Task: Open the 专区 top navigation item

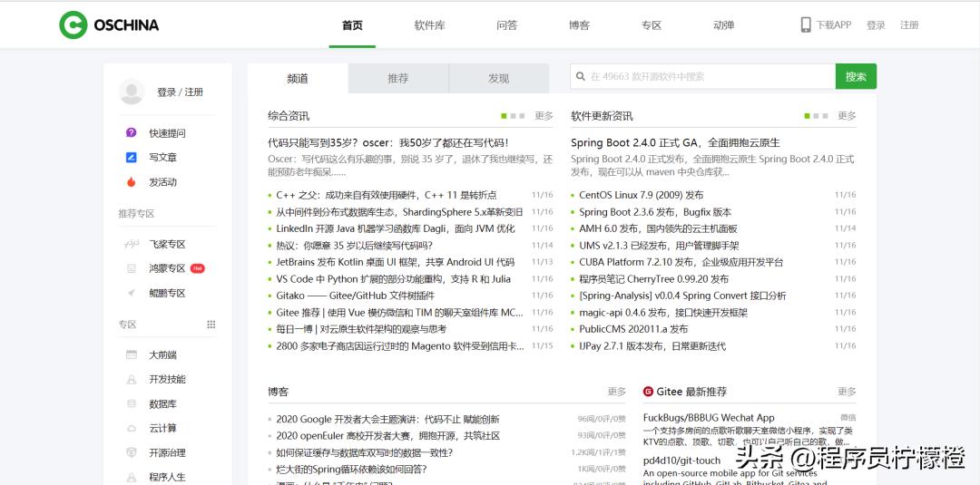Action: pyautogui.click(x=652, y=25)
